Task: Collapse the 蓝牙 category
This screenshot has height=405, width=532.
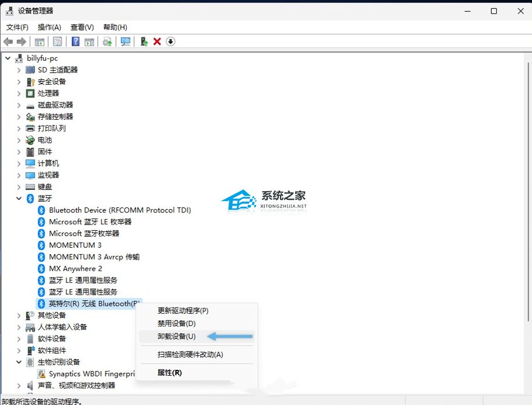Action: pyautogui.click(x=19, y=199)
